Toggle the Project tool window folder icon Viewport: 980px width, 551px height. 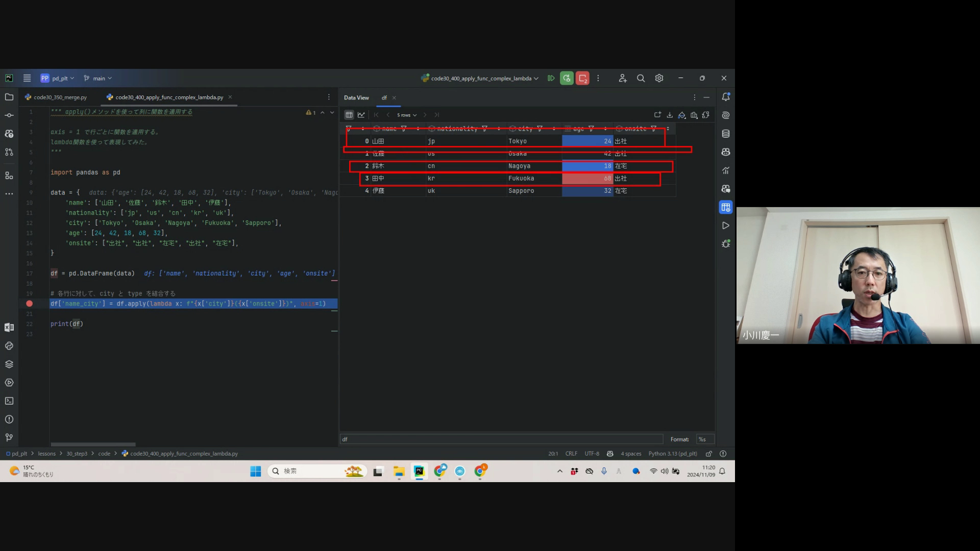click(x=9, y=97)
